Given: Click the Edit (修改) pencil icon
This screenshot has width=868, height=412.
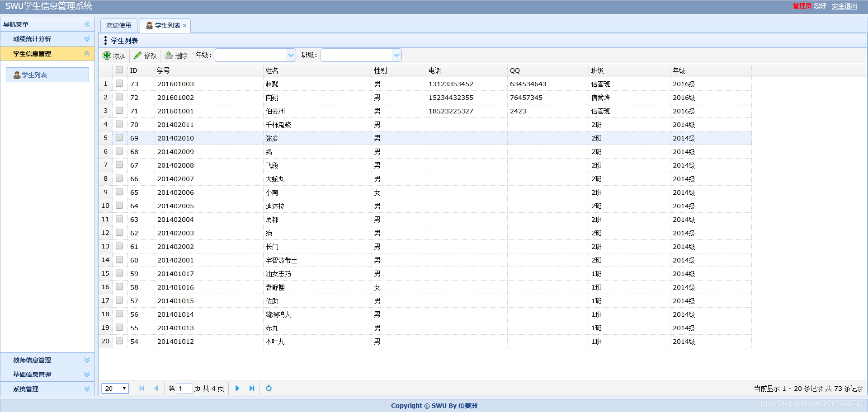Looking at the screenshot, I should click(138, 55).
